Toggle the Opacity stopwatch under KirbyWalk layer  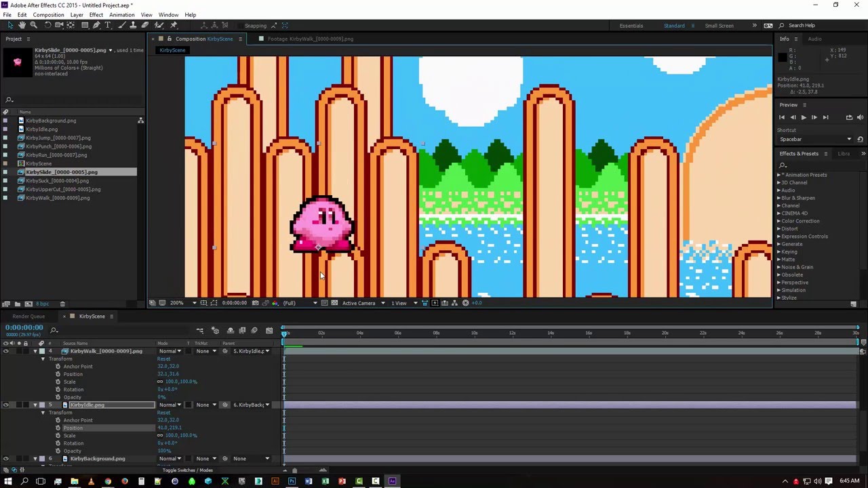tap(58, 397)
